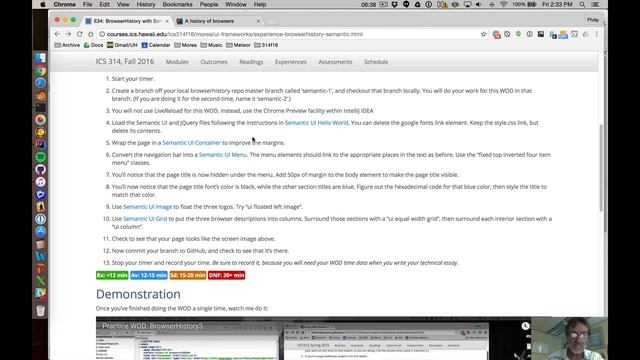The image size is (640, 360).
Task: Click the ICS 314, Fall 2016 site title
Action: [125, 62]
